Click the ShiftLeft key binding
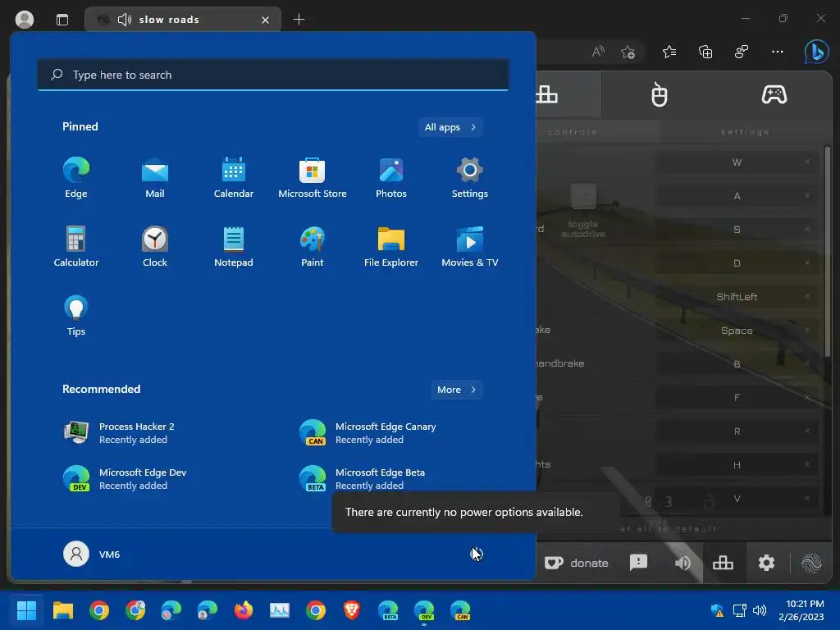Image resolution: width=840 pixels, height=630 pixels. tap(737, 297)
